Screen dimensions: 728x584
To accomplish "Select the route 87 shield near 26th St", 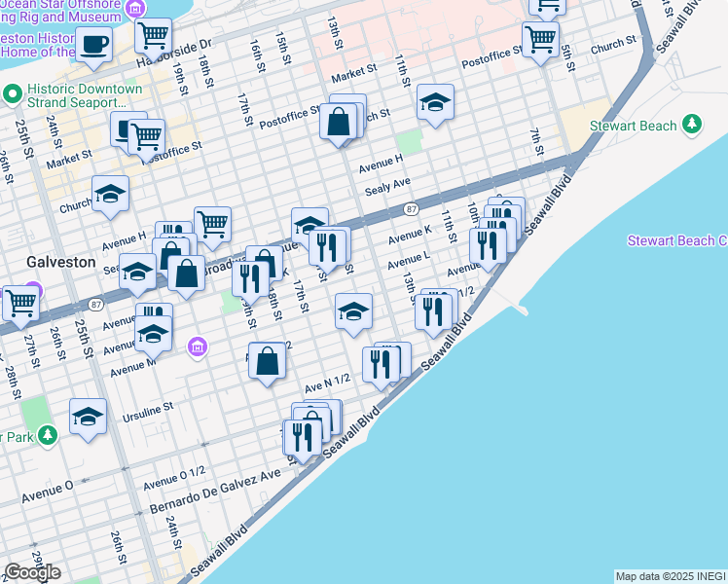I will pos(95,305).
